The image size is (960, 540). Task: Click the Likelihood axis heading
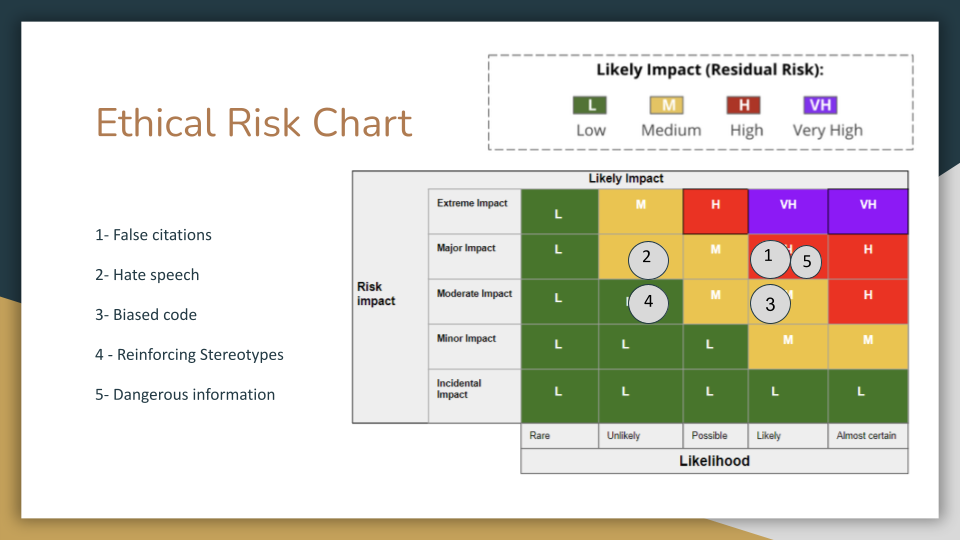tap(714, 461)
